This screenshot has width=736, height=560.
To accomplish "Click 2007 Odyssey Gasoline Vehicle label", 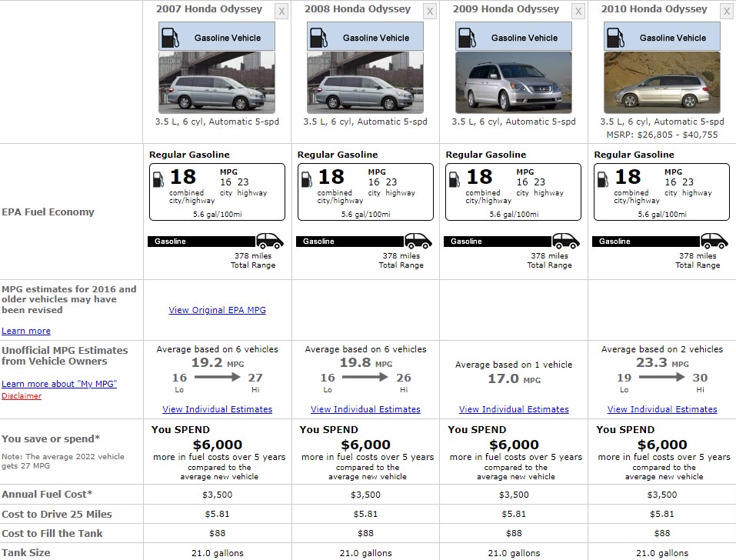I will pos(228,38).
